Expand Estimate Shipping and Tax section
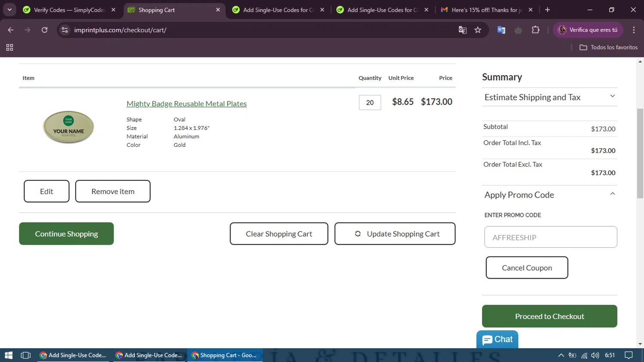Image resolution: width=644 pixels, height=362 pixels. coord(550,97)
